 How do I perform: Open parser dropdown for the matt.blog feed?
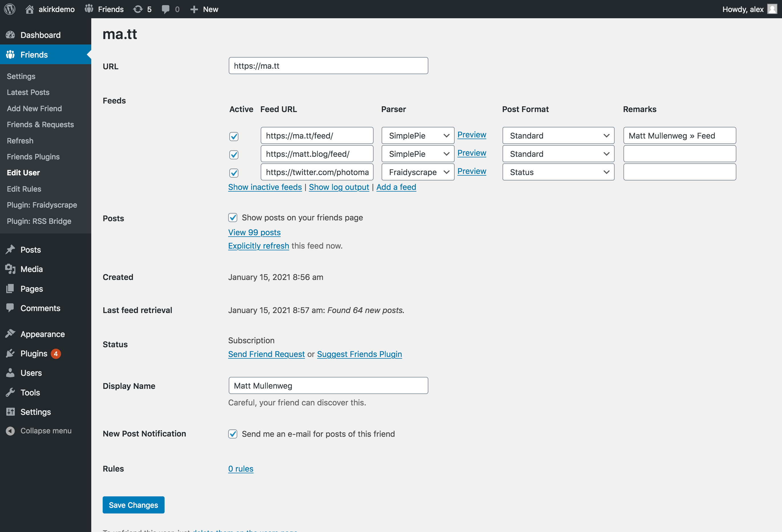(418, 154)
